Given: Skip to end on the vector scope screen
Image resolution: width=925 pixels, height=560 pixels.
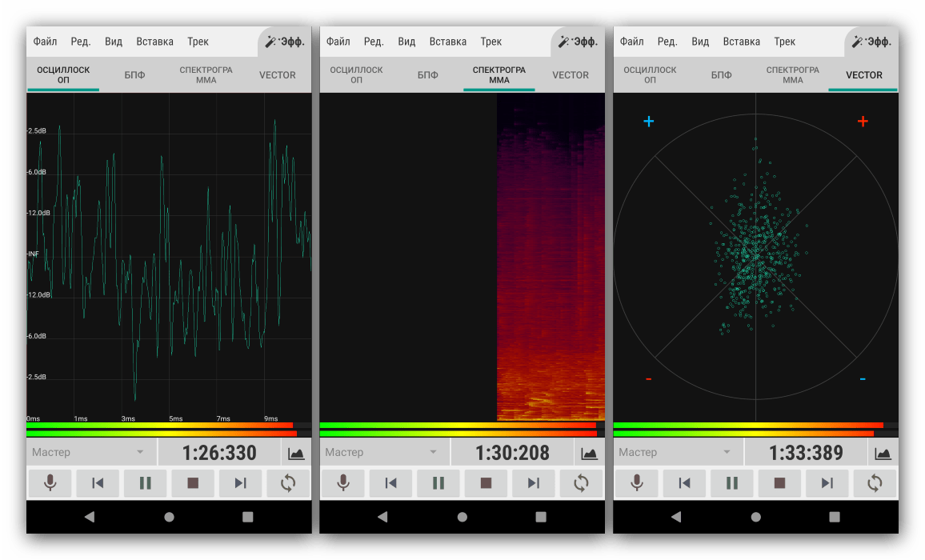Looking at the screenshot, I should 827,483.
